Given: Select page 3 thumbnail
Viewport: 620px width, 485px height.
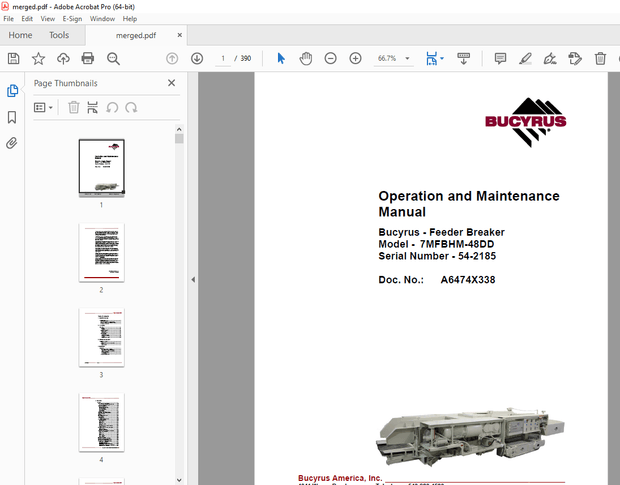Looking at the screenshot, I should point(102,338).
